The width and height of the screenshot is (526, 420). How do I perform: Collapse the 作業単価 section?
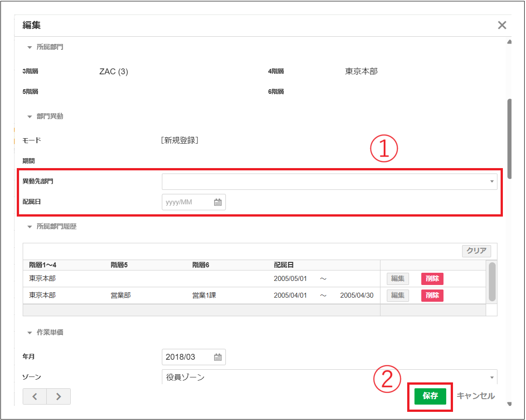(x=29, y=333)
